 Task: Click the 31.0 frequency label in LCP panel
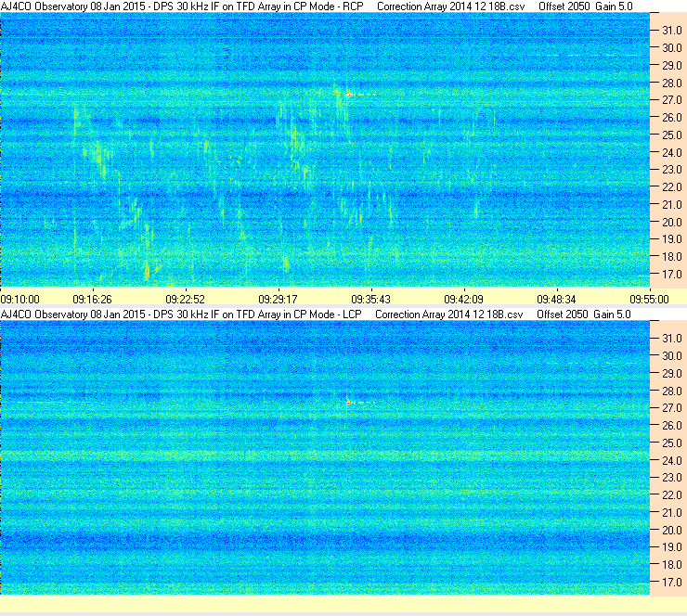pos(671,338)
